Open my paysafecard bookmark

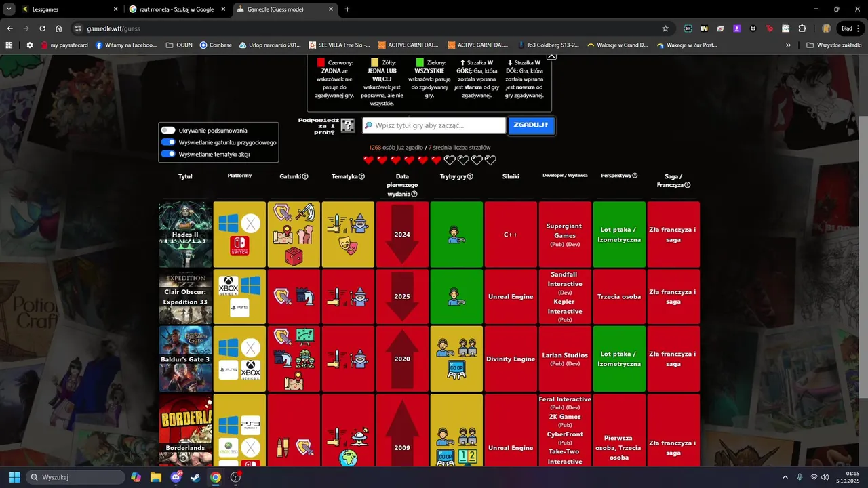coord(66,45)
